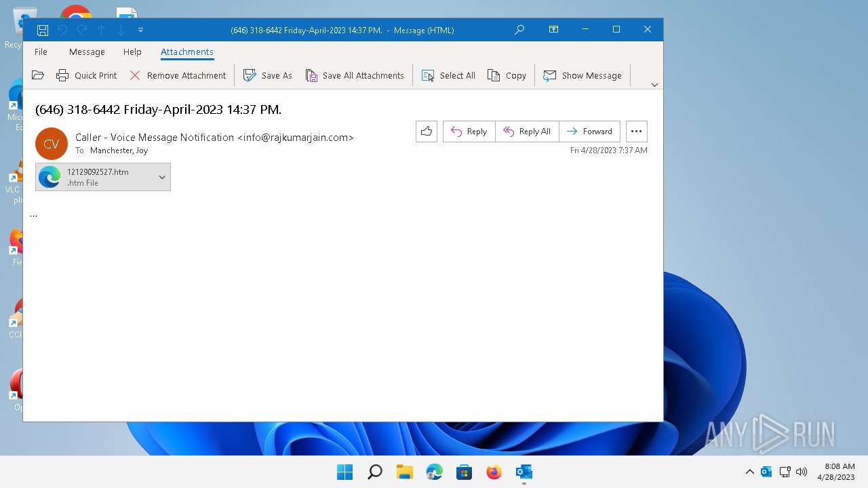Viewport: 868px width, 488px height.
Task: Open Microsoft Store from taskbar
Action: (464, 472)
